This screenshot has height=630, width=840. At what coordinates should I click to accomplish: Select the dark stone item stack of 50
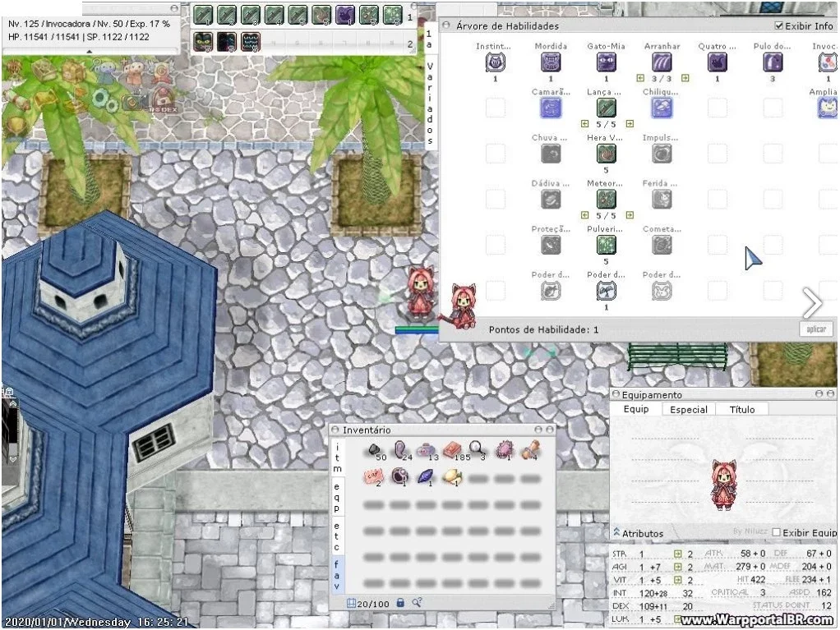375,451
